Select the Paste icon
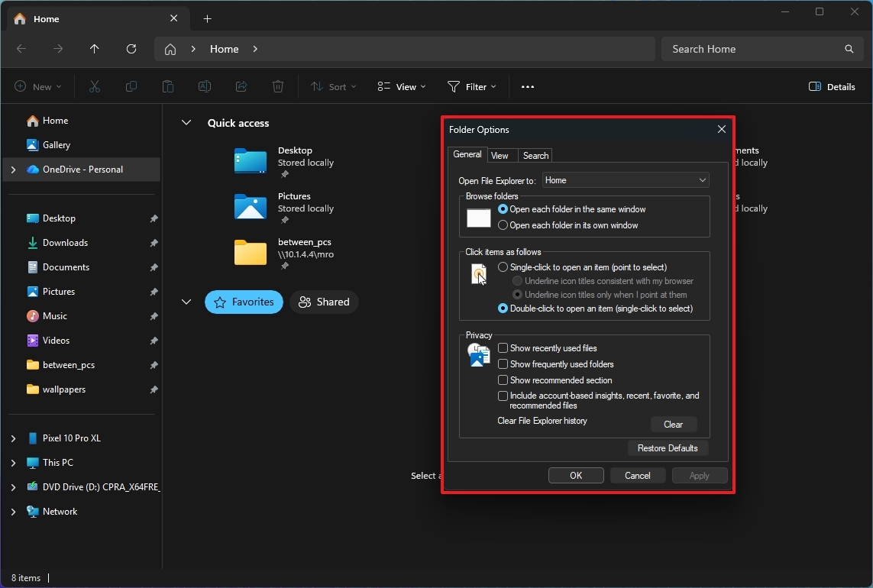The width and height of the screenshot is (873, 588). [x=167, y=86]
